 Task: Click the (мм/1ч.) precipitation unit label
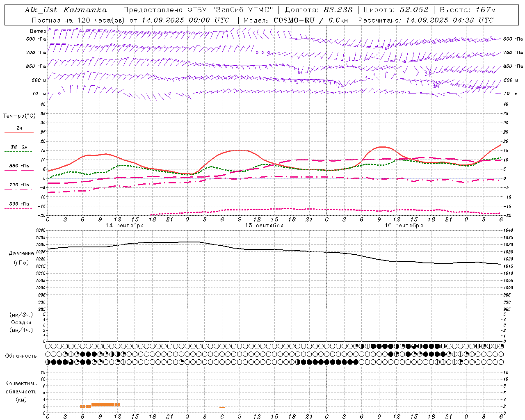pos(21,330)
